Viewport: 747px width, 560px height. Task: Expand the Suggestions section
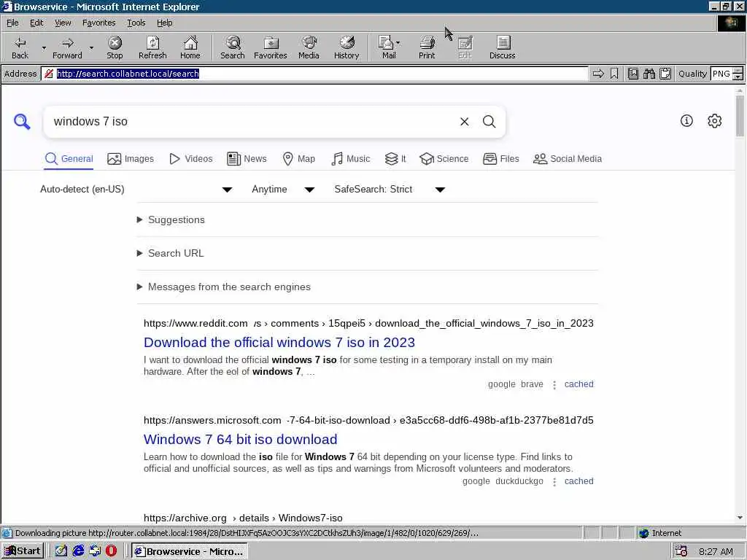coord(171,219)
